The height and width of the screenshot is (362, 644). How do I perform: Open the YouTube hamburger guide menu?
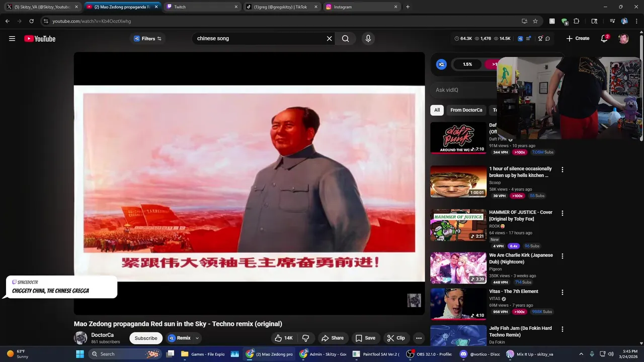12,39
